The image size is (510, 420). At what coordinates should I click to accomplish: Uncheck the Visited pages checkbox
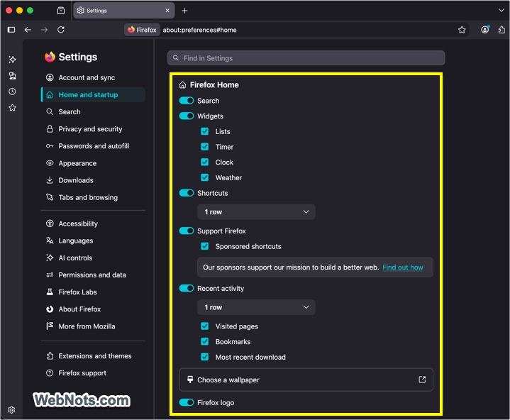[x=204, y=326]
